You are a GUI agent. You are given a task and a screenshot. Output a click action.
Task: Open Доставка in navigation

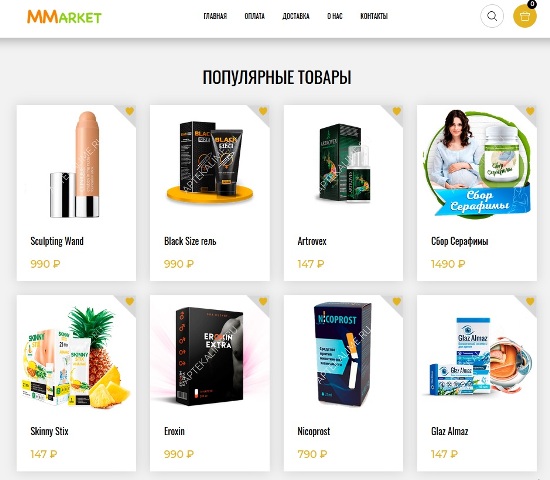(296, 16)
